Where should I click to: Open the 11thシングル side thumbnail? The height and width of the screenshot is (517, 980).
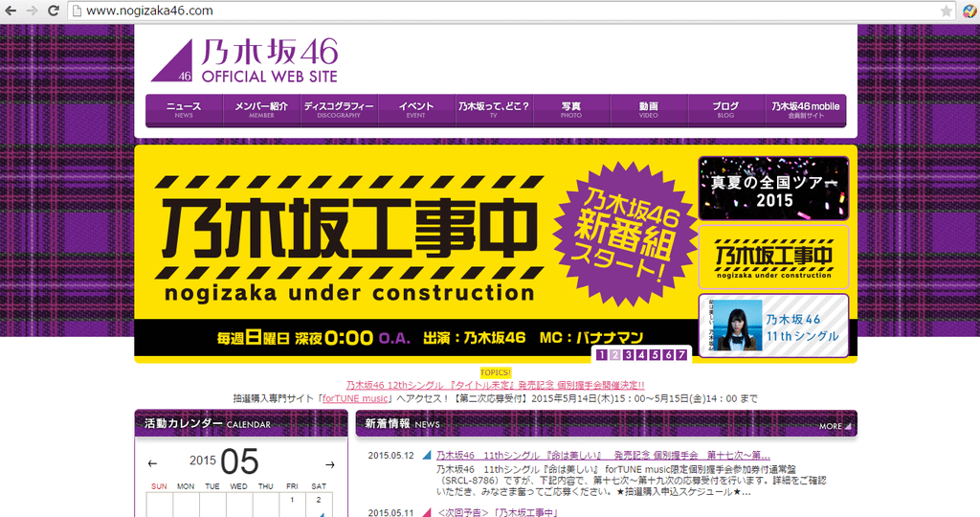point(773,326)
